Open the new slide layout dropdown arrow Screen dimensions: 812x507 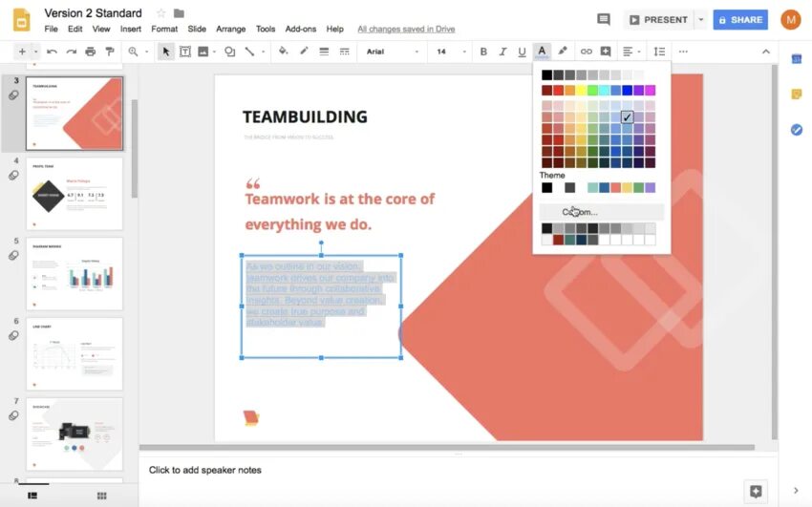coord(35,52)
